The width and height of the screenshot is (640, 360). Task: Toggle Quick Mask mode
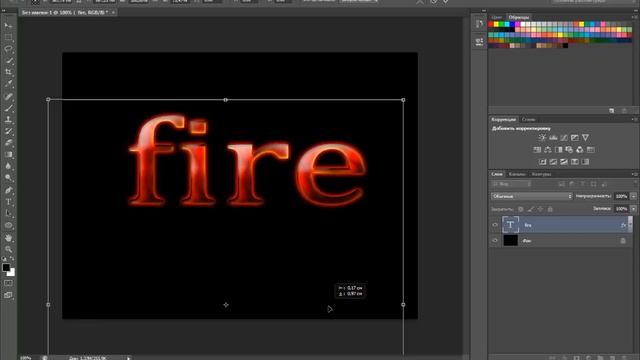pos(8,283)
